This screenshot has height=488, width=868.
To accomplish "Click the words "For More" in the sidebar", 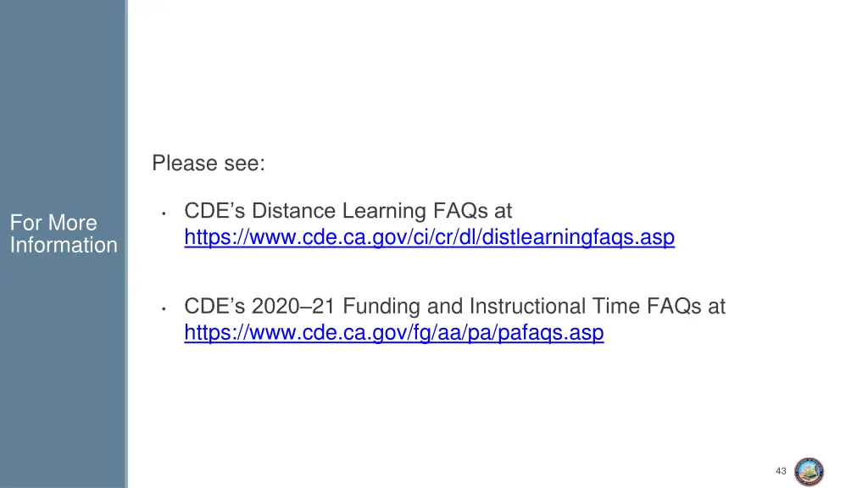I will (x=53, y=223).
